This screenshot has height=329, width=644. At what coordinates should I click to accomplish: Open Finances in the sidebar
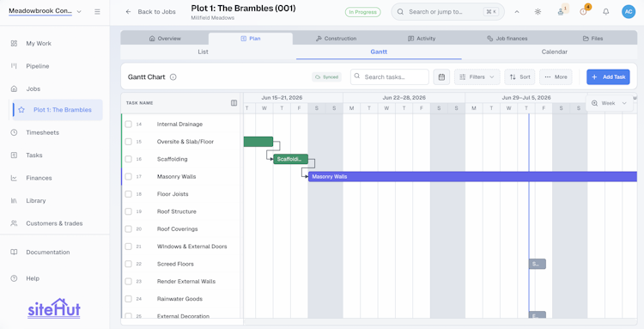point(39,178)
